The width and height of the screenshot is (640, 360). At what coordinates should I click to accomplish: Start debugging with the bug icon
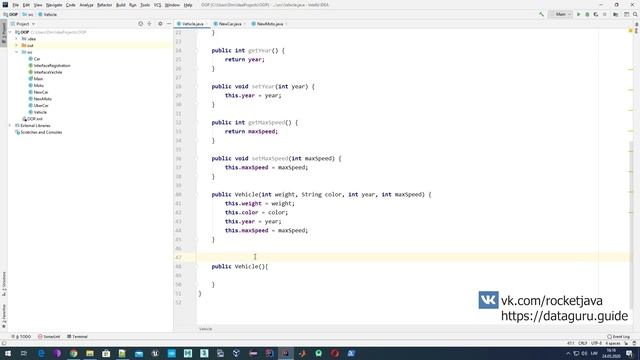[x=587, y=14]
